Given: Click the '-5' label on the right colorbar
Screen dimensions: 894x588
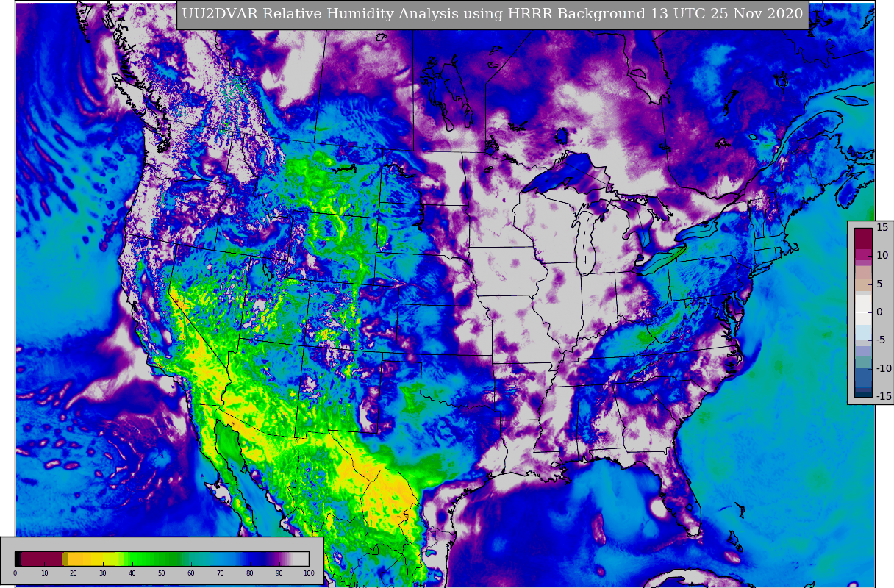Looking at the screenshot, I should [881, 340].
